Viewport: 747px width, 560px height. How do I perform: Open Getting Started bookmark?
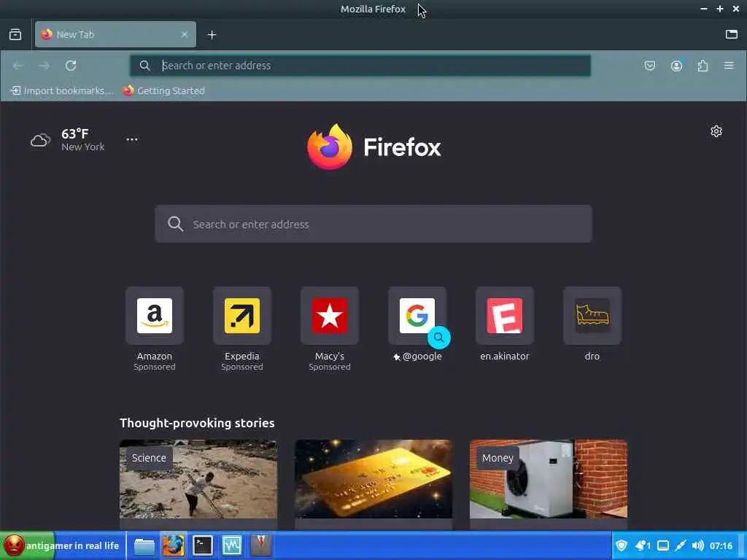(x=164, y=90)
